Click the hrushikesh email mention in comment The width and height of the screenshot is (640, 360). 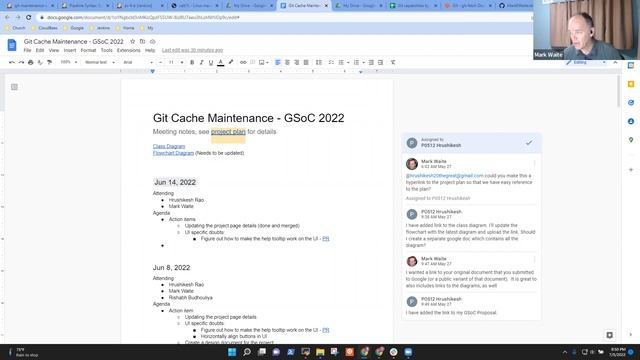[x=444, y=176]
